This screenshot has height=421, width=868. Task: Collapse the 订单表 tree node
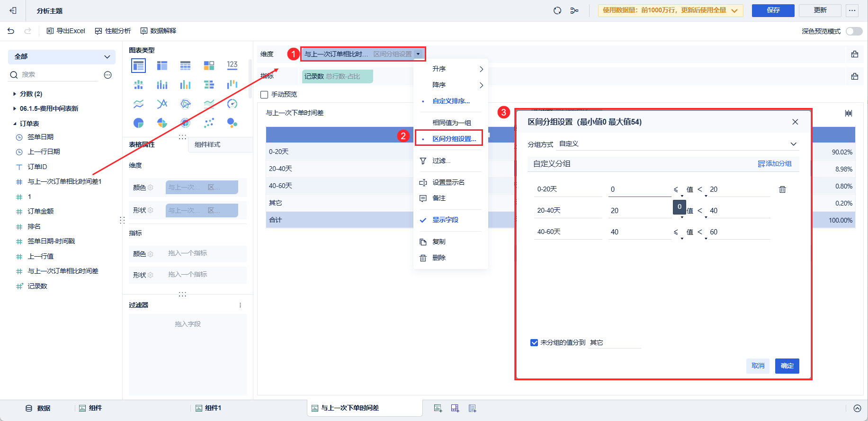15,124
